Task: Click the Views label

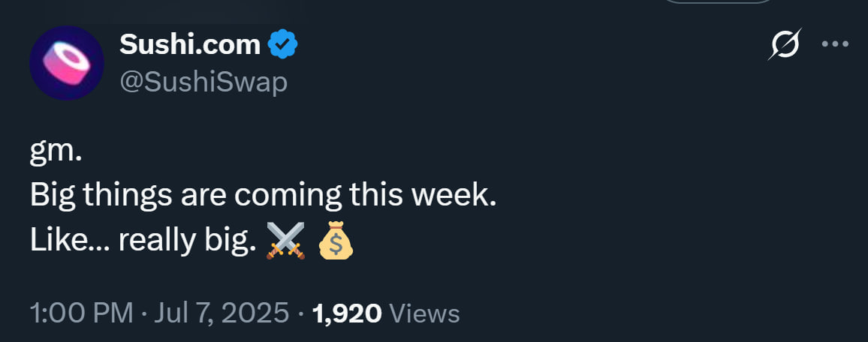Action: [425, 312]
